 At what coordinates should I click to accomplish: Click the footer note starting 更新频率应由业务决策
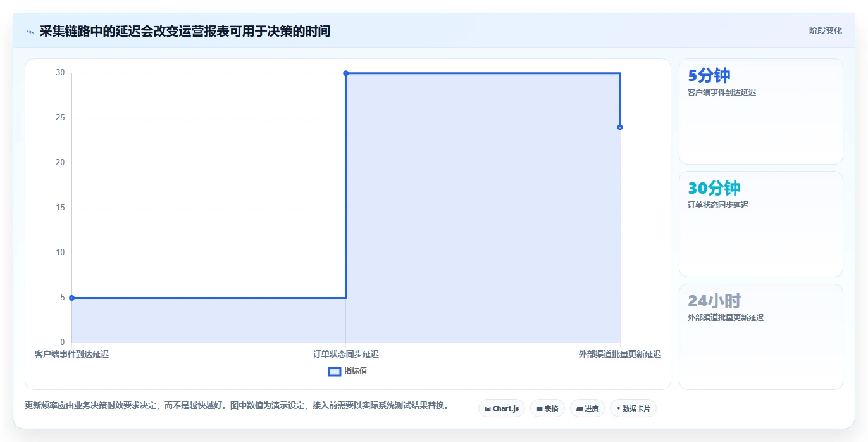coord(236,405)
